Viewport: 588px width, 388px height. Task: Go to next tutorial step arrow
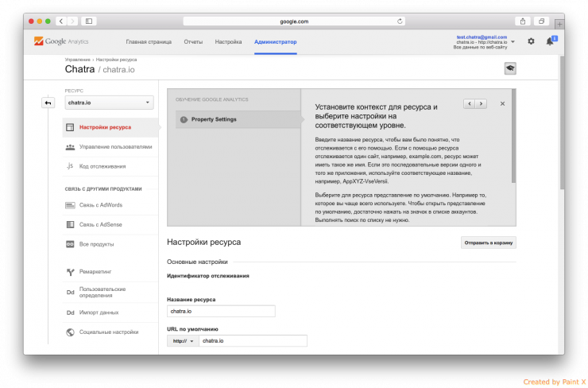click(481, 103)
